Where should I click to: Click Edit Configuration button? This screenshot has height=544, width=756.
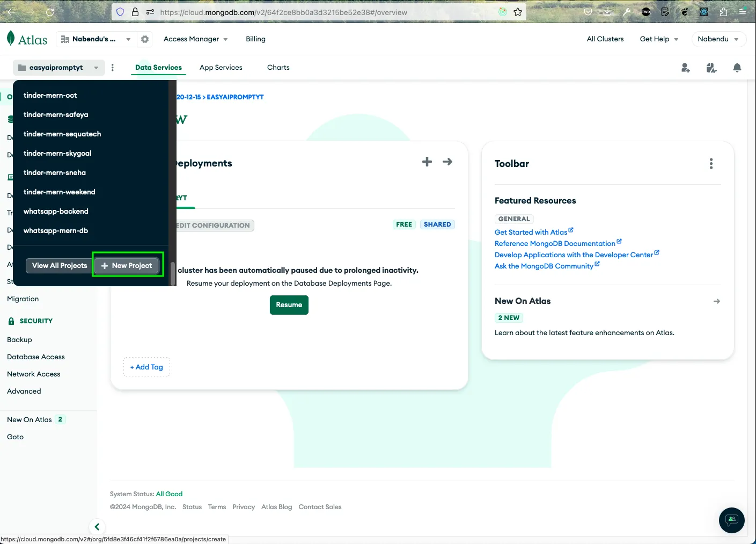coord(215,226)
